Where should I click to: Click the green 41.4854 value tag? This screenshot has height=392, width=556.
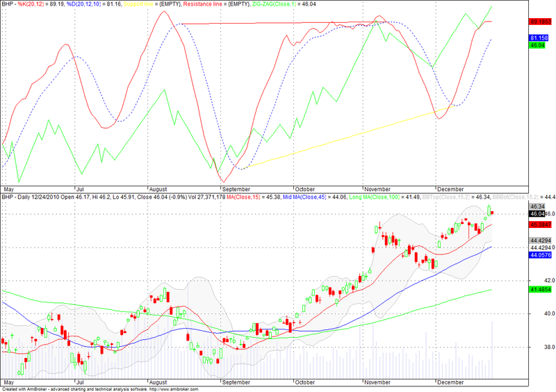(x=540, y=289)
